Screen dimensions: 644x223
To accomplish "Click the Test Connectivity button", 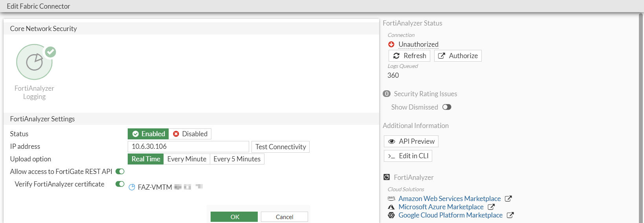I will [281, 147].
